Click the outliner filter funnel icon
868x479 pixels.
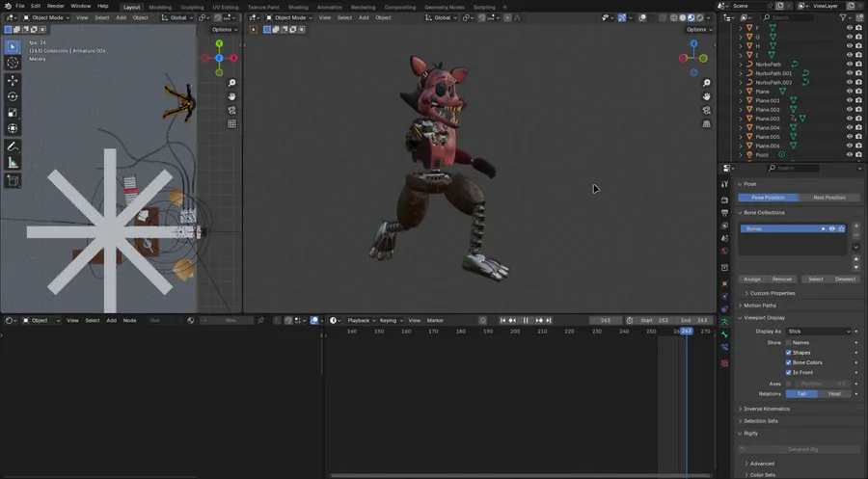click(843, 17)
